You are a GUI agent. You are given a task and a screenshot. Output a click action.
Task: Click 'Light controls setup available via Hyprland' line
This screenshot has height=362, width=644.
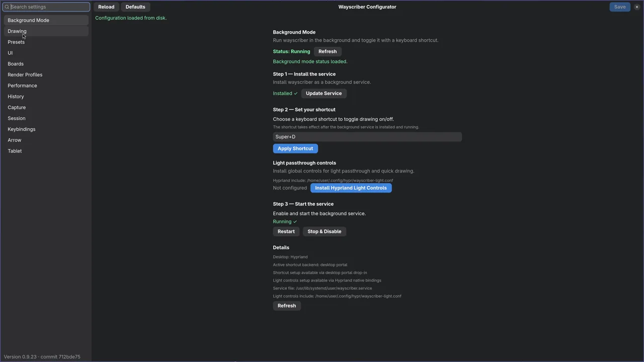327,281
